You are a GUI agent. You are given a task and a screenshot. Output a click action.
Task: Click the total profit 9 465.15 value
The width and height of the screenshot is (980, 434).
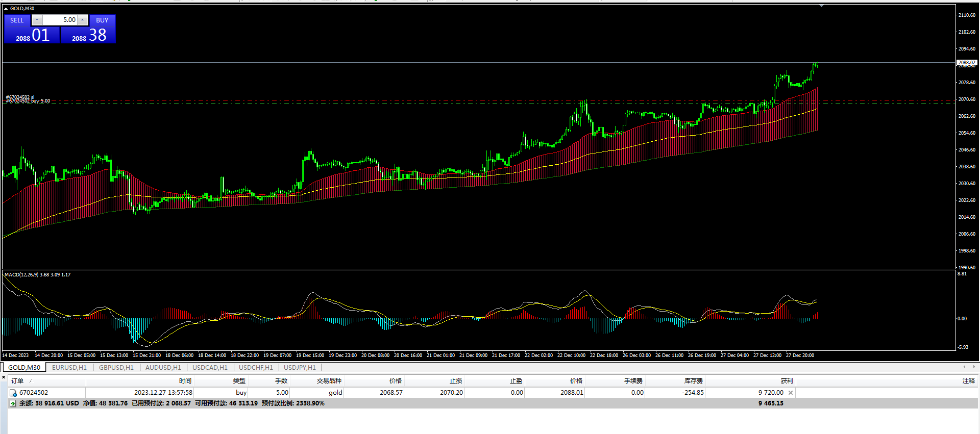click(771, 403)
